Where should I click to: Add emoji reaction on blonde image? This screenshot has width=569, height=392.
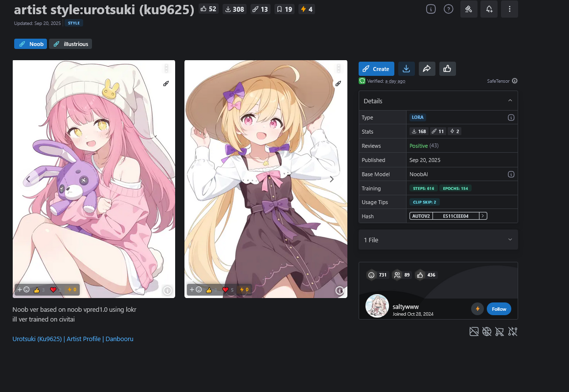click(x=196, y=290)
